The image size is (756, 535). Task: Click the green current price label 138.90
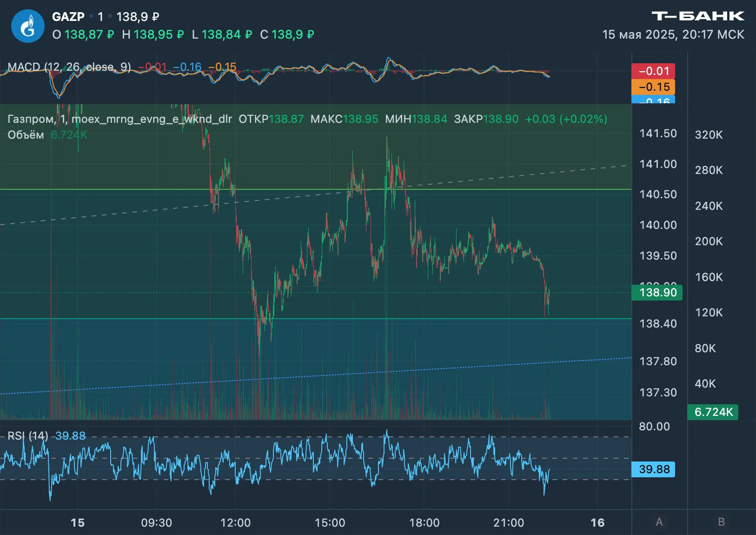[x=657, y=293]
